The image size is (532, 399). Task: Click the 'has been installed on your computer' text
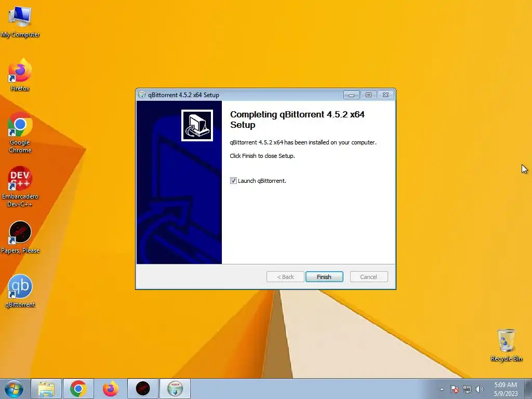(330, 142)
